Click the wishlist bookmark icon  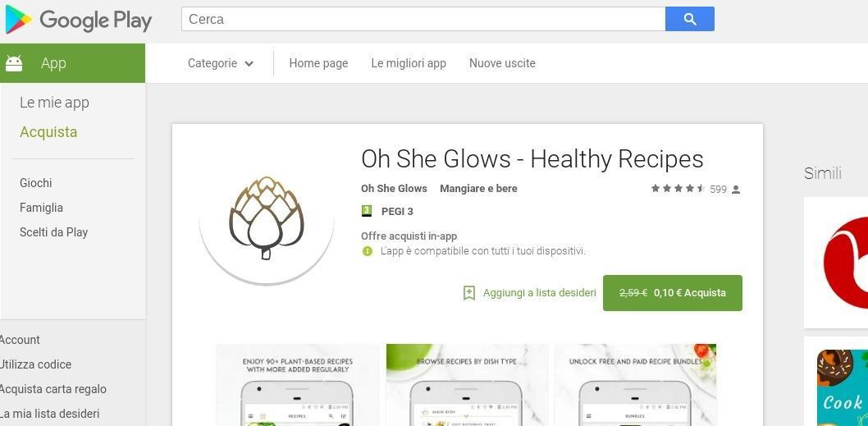point(469,293)
